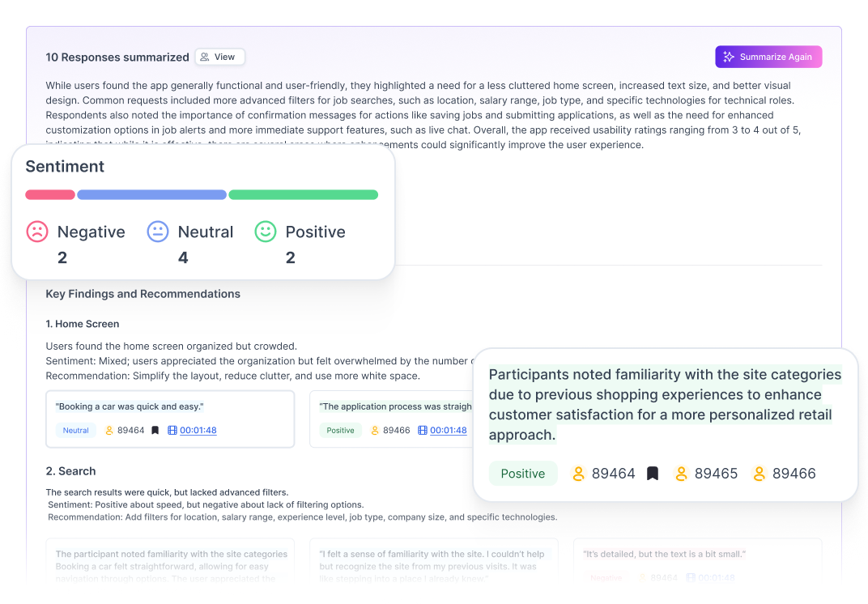Click the smiling Positive sentiment icon
The height and width of the screenshot is (604, 868).
(266, 232)
